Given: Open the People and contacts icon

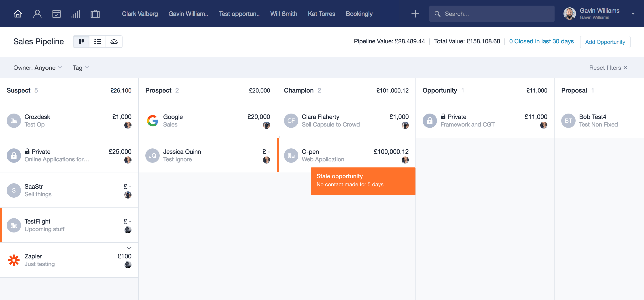Looking at the screenshot, I should tap(37, 14).
